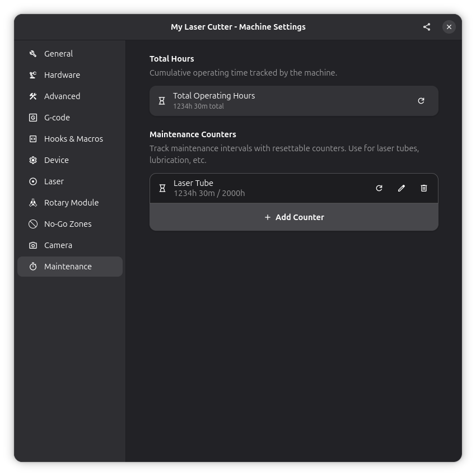
Task: Close the Machine Settings window
Action: pos(449,27)
